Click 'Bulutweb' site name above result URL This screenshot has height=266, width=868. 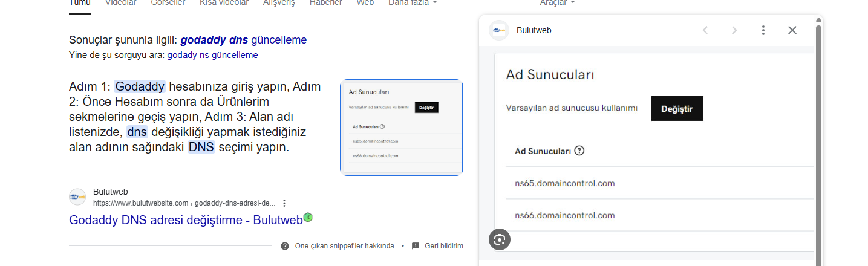click(111, 192)
